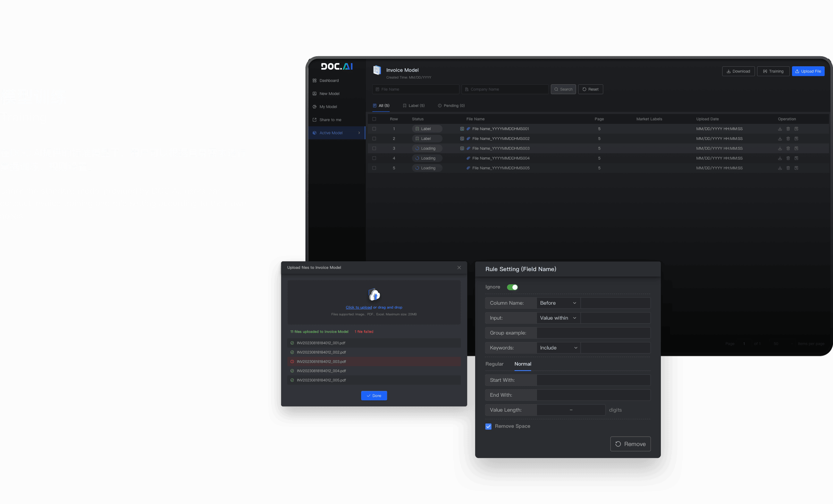Click the Start With input field

pyautogui.click(x=593, y=380)
